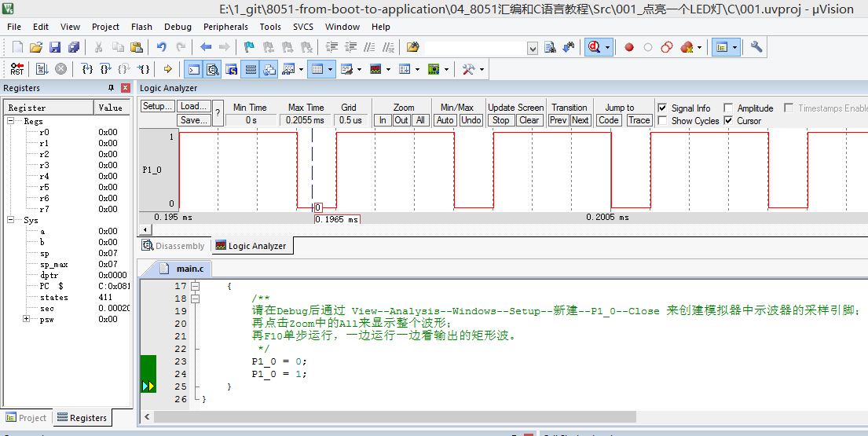Click the Run program icon
This screenshot has width=868, height=436.
(x=42, y=69)
